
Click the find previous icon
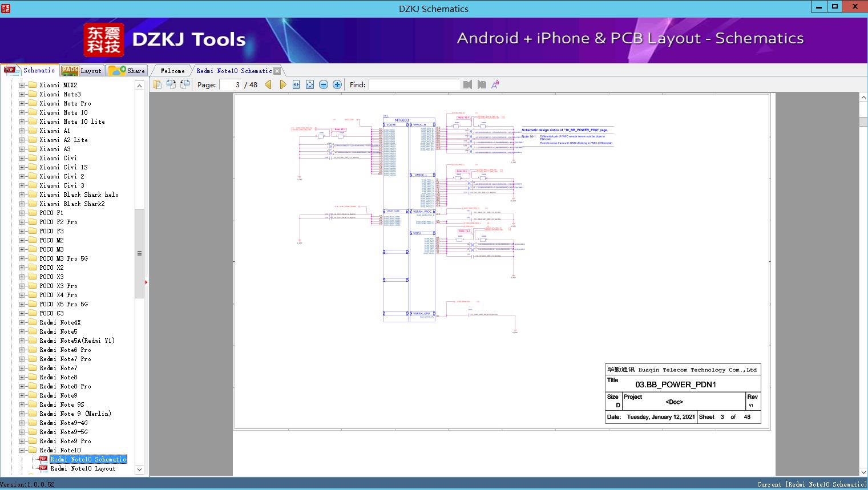pyautogui.click(x=468, y=84)
